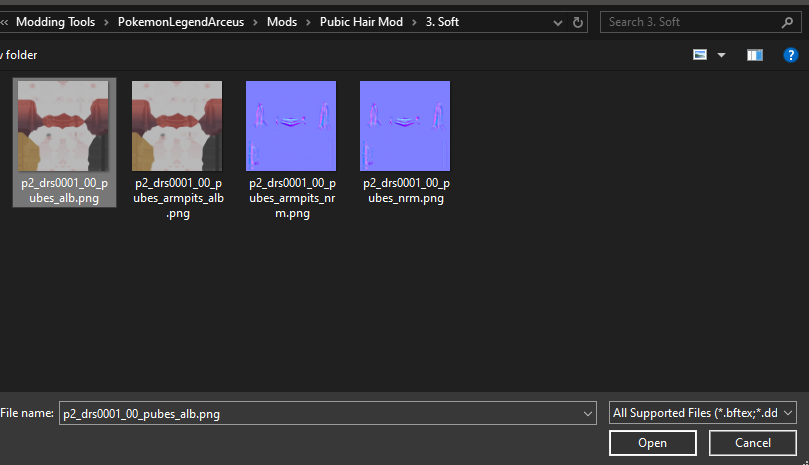
Task: Open help with the question mark icon
Action: 790,55
